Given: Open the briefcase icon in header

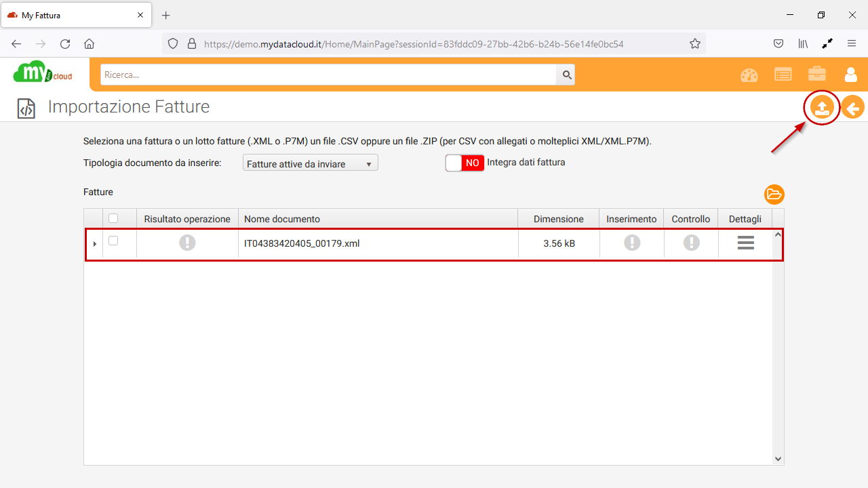Looking at the screenshot, I should pos(817,75).
